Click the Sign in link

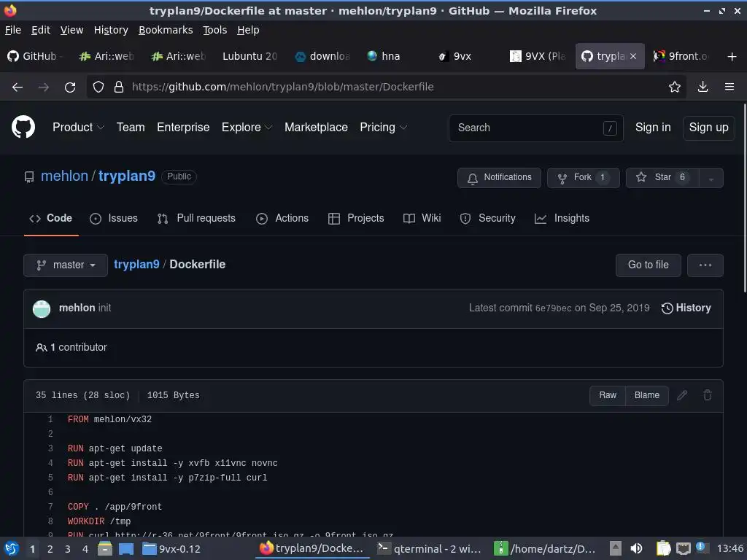pos(653,127)
